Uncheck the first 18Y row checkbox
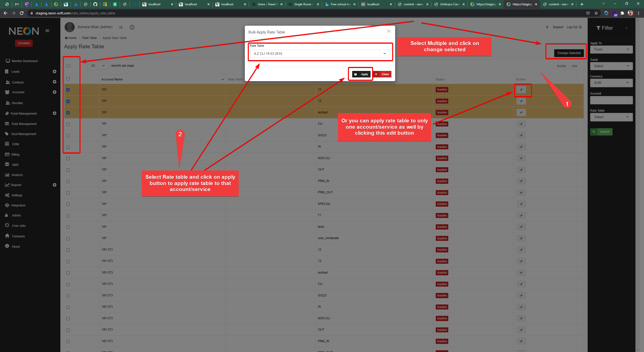 click(68, 90)
